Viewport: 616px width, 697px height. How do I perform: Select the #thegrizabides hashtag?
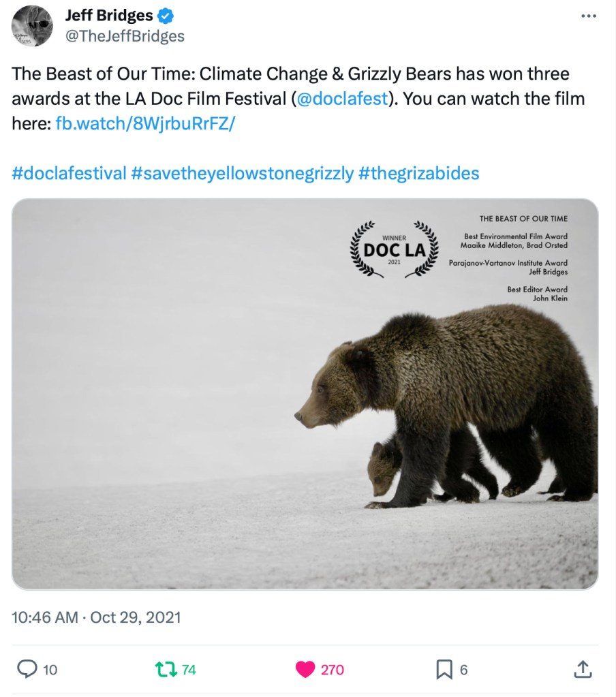click(x=419, y=173)
